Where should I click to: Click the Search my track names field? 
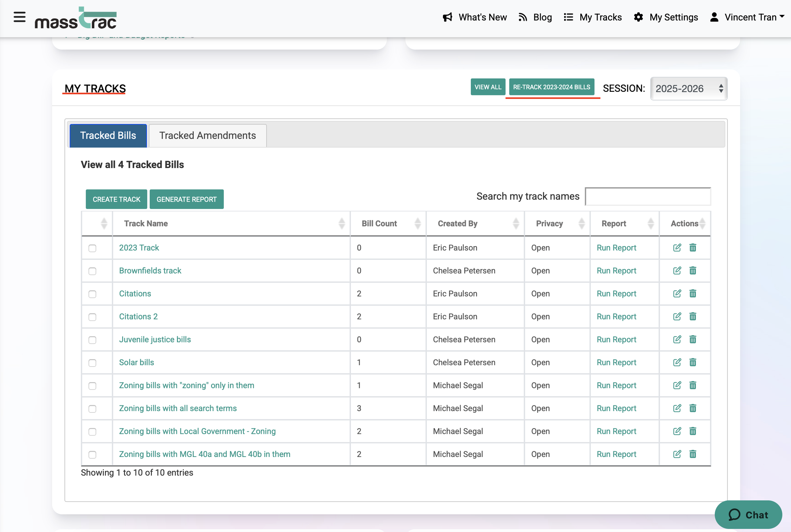(x=648, y=197)
